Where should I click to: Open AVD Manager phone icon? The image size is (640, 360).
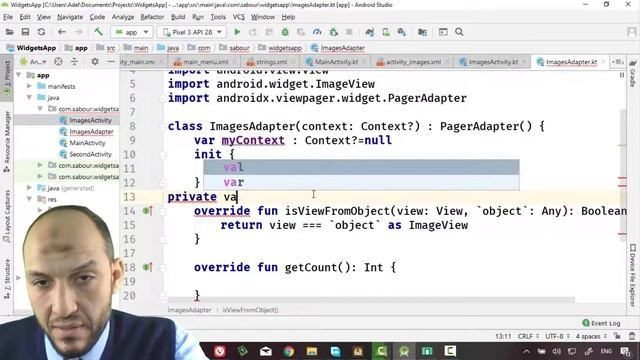pyautogui.click(x=386, y=32)
